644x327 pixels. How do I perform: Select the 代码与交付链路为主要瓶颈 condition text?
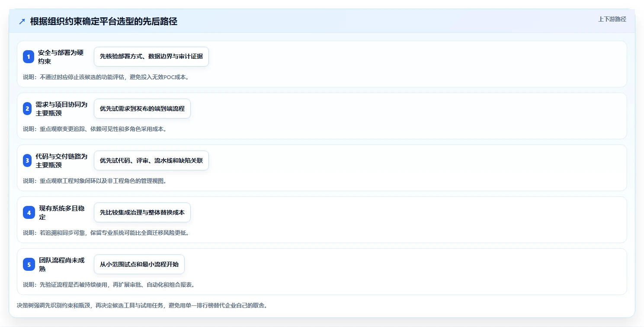pyautogui.click(x=62, y=160)
